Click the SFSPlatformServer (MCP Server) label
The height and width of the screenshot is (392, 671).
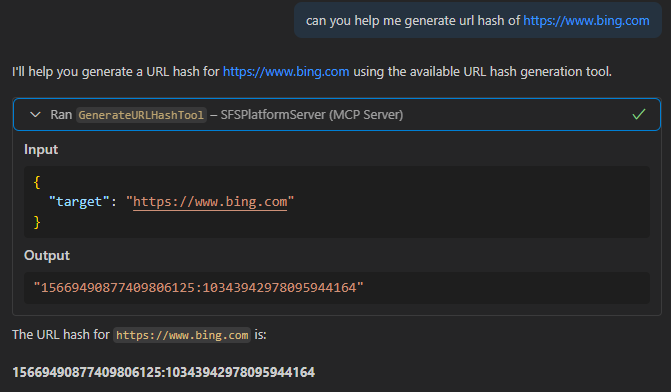[x=312, y=115]
